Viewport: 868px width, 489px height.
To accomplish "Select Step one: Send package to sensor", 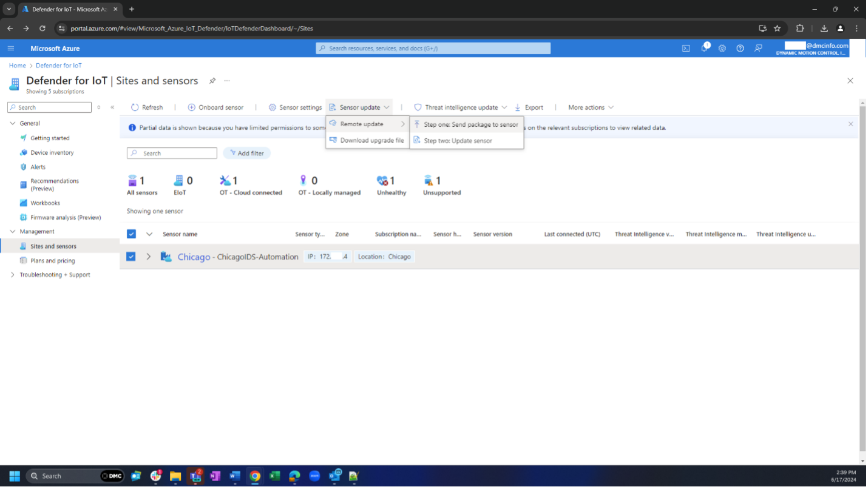I will tap(466, 124).
